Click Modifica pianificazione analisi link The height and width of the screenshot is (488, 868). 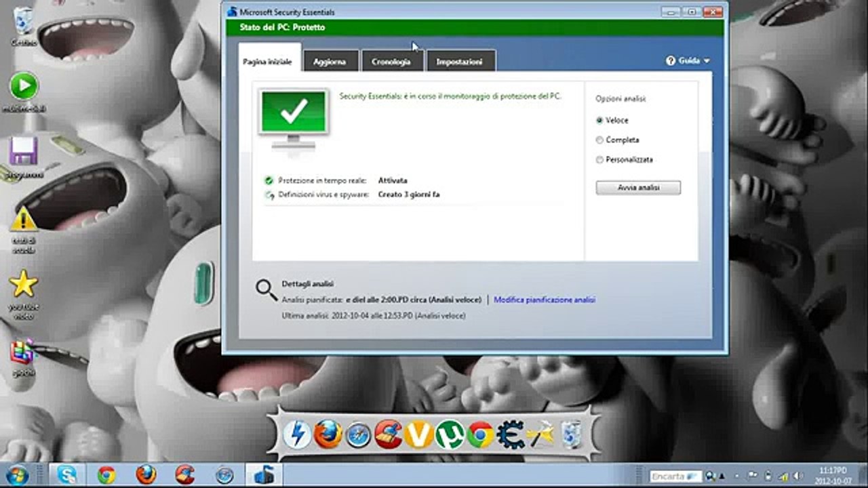(545, 300)
